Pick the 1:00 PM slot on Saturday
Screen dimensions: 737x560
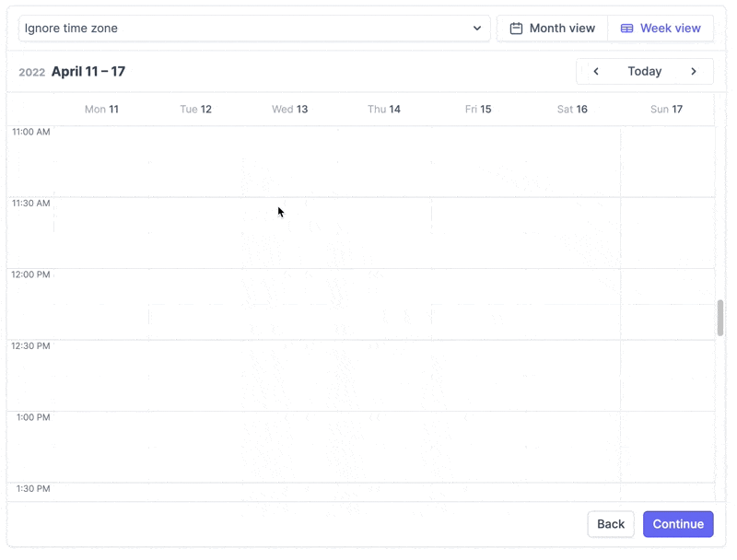[572, 447]
